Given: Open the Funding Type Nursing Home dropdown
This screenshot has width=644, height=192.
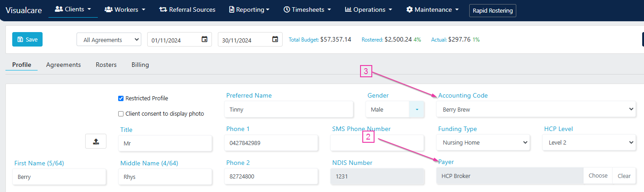Looking at the screenshot, I should click(483, 142).
